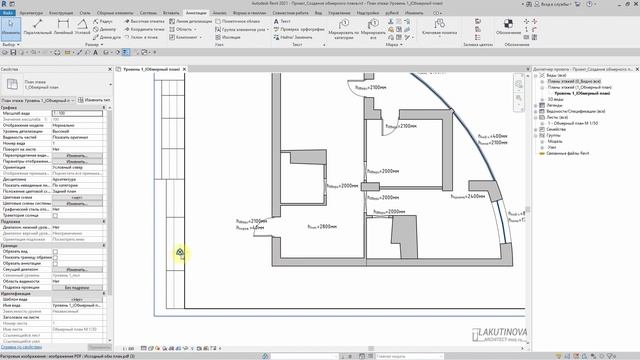Select the Диаметр dimension tool
Image resolution: width=640 pixels, height=360 pixels.
(x=104, y=29)
